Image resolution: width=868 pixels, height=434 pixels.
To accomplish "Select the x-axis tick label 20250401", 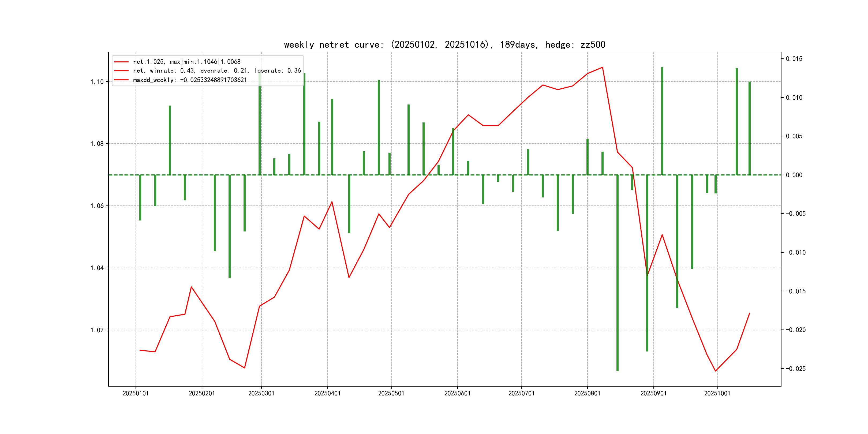I will [327, 393].
